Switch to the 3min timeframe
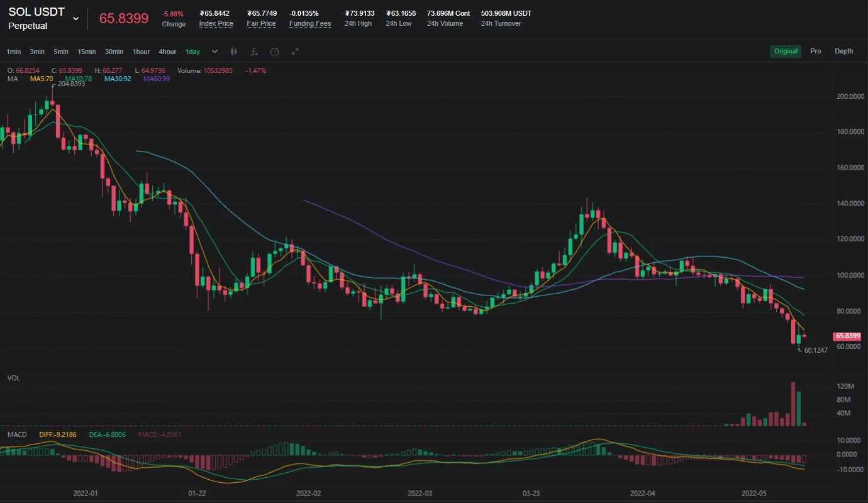 [37, 52]
